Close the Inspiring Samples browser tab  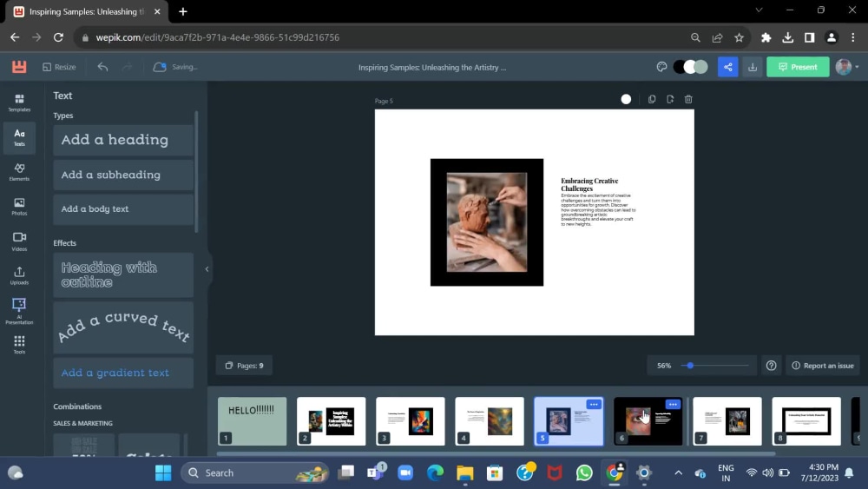(x=157, y=11)
